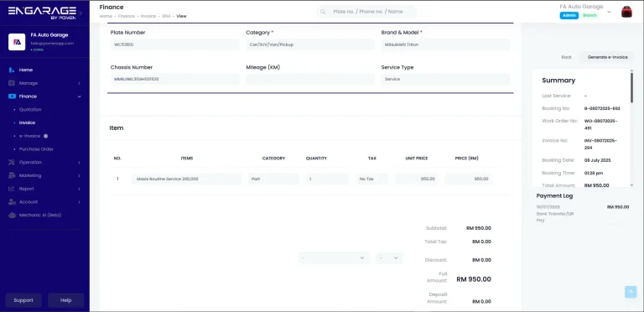Open the FA Auto Garage account dropdown
This screenshot has height=312, width=644.
tap(609, 12)
